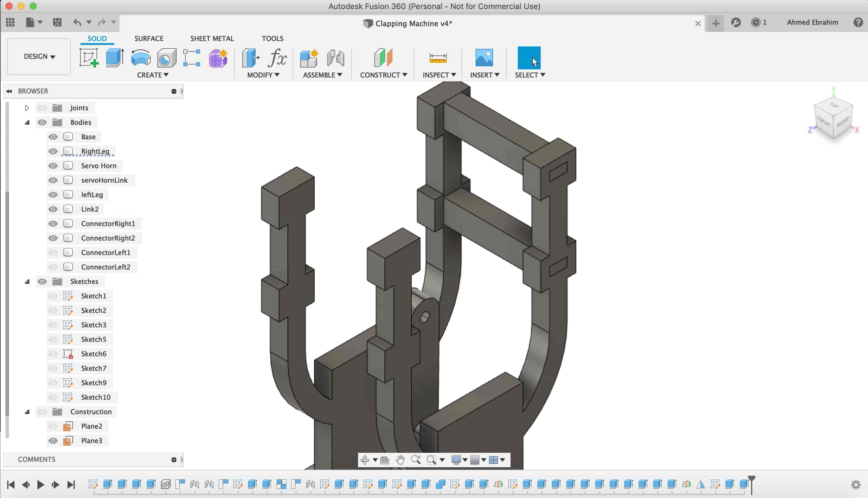This screenshot has width=868, height=498.
Task: Open timeline settings gear
Action: coord(856,484)
